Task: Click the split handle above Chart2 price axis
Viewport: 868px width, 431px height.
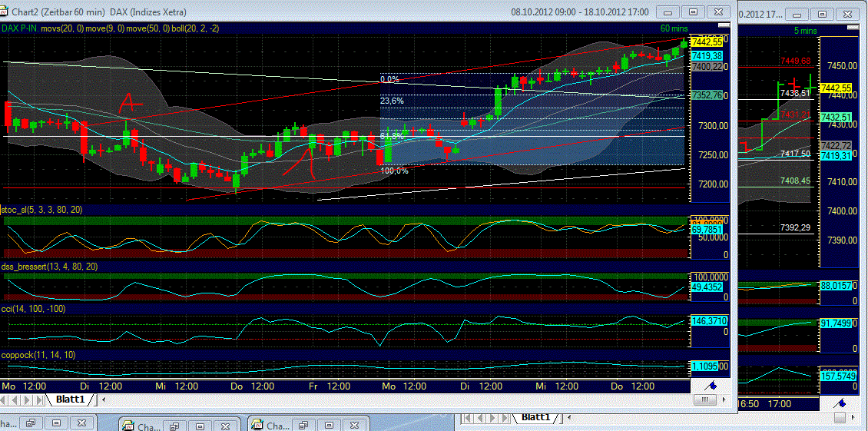Action: [724, 25]
